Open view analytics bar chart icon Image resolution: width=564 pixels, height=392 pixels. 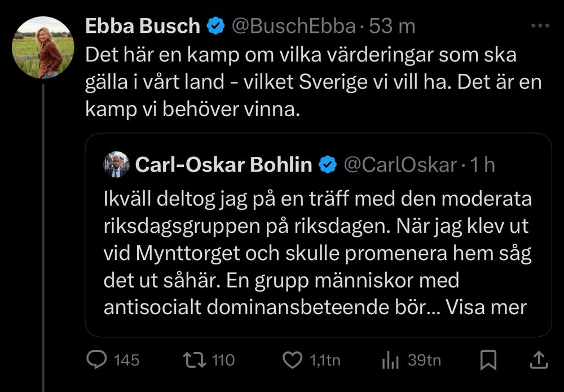coord(391,360)
